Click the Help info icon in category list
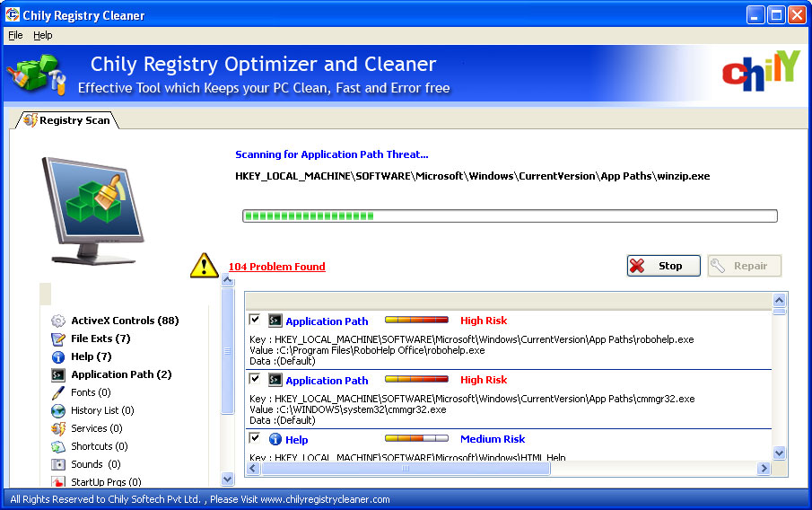This screenshot has height=510, width=812. tap(58, 357)
